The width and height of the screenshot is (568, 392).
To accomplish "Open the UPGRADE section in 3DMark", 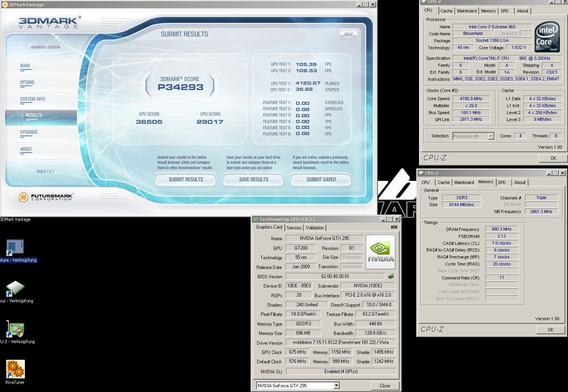I will point(29,132).
